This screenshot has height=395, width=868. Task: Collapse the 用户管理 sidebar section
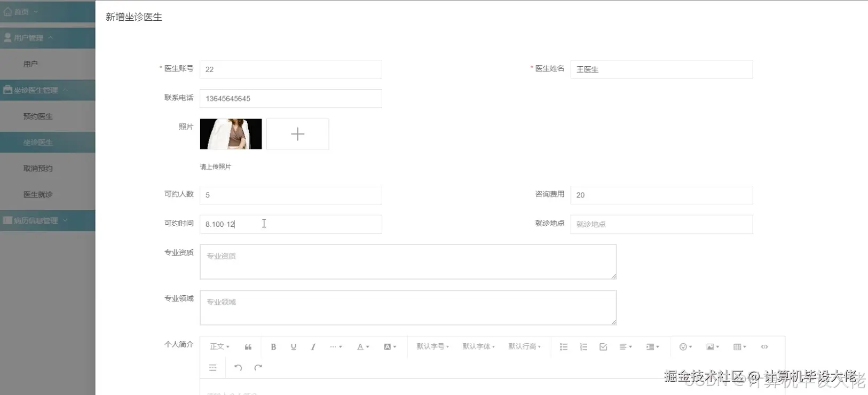(48, 38)
